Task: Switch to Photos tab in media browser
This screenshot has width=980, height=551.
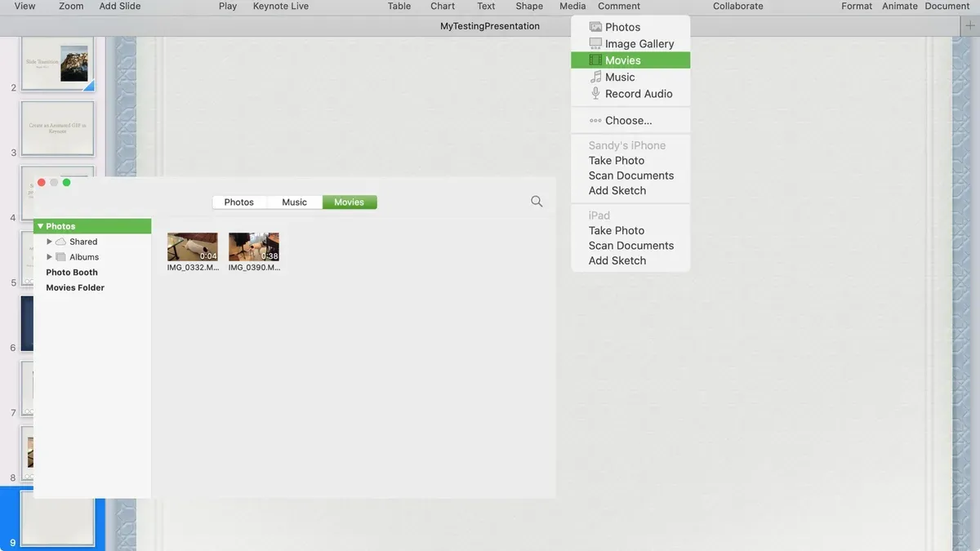Action: coord(239,202)
